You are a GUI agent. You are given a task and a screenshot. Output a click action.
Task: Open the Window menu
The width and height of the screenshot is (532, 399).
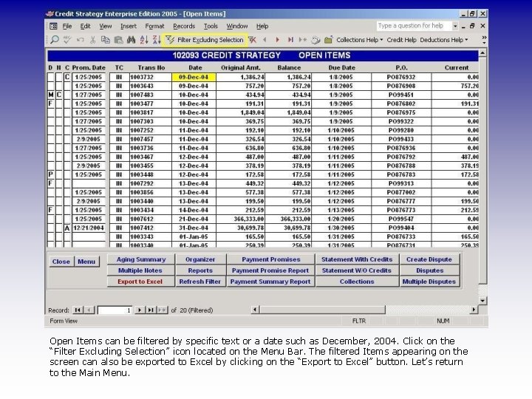(x=237, y=26)
